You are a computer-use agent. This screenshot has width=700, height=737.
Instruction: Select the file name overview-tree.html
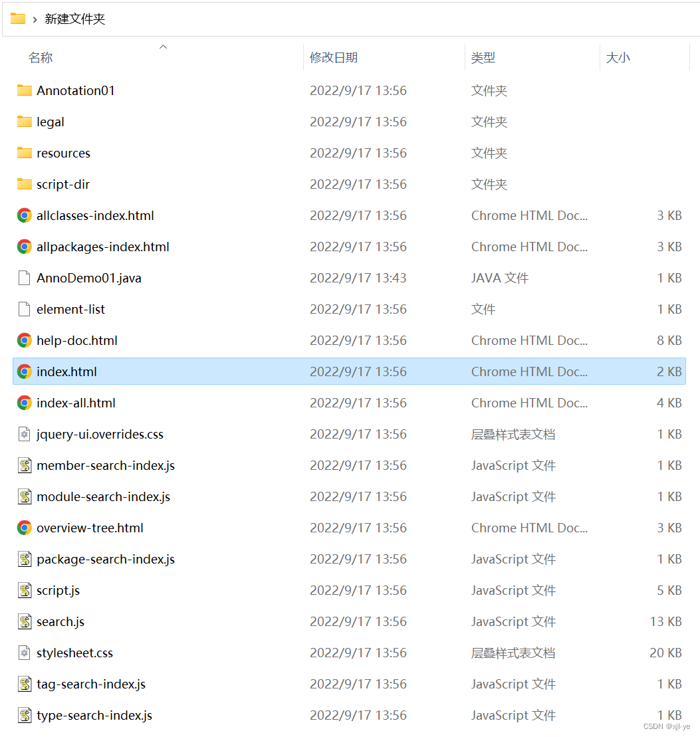(90, 528)
